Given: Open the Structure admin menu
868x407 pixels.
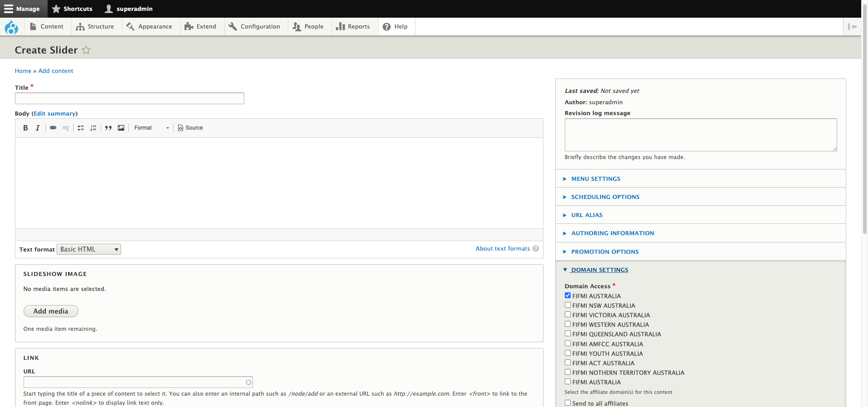Looking at the screenshot, I should pos(95,27).
